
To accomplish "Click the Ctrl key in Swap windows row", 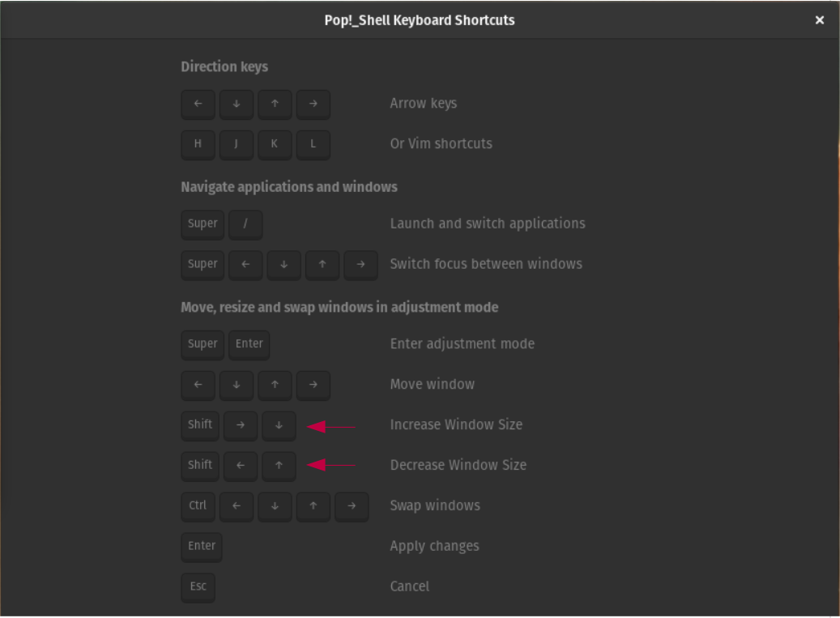I will 197,505.
